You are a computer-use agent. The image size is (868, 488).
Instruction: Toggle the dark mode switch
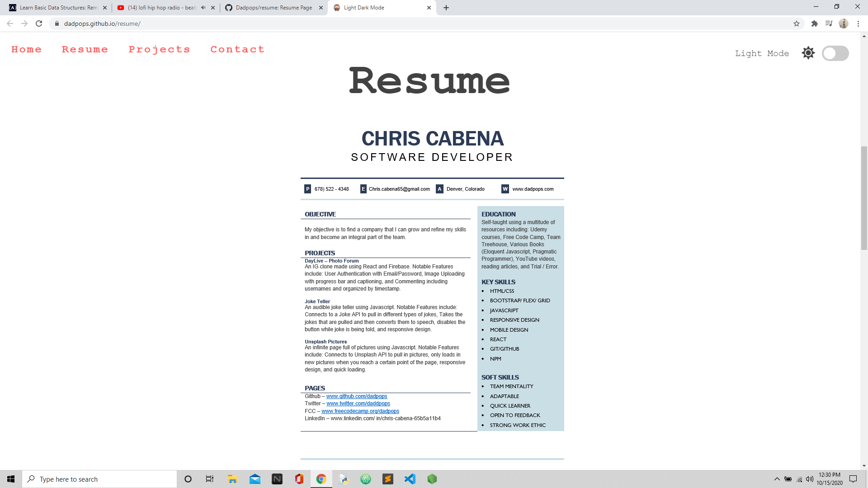click(835, 53)
